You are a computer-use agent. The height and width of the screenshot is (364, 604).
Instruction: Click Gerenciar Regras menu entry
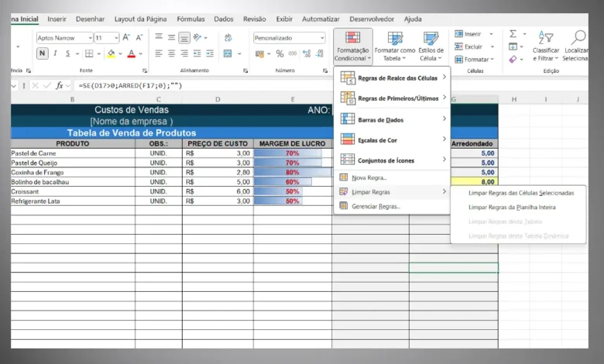pyautogui.click(x=392, y=207)
